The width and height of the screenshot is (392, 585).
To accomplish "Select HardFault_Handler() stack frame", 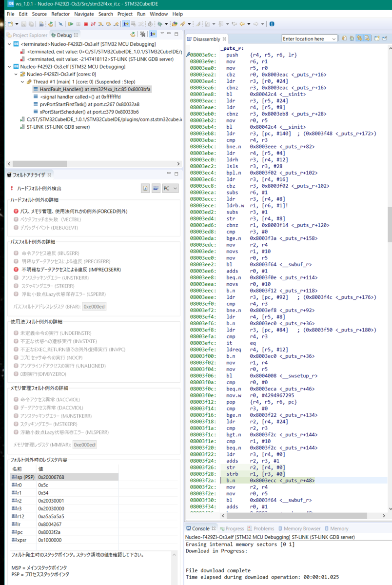I will [x=92, y=89].
